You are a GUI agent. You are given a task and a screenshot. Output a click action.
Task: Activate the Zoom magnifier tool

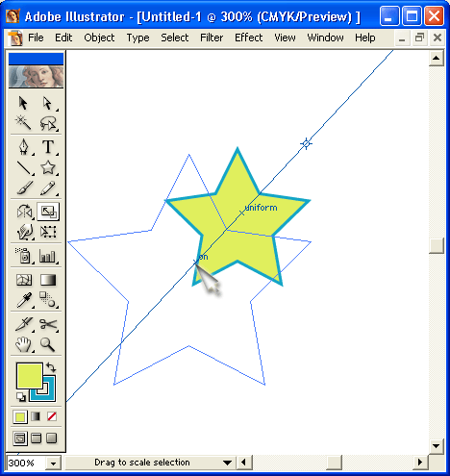(x=48, y=345)
